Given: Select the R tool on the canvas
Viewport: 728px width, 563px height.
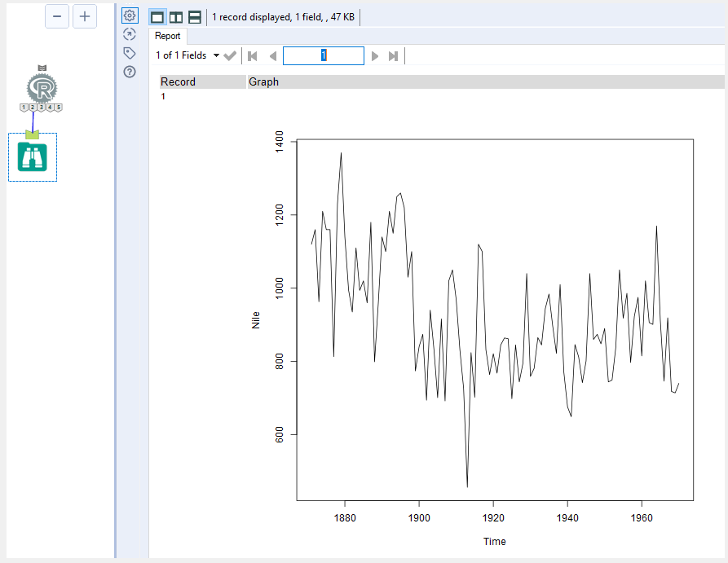Looking at the screenshot, I should [40, 88].
